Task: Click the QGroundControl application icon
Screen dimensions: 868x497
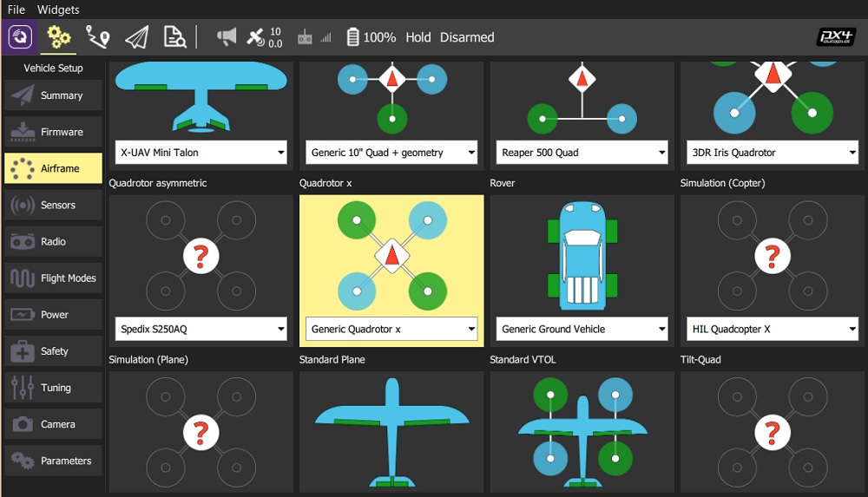Action: [20, 37]
